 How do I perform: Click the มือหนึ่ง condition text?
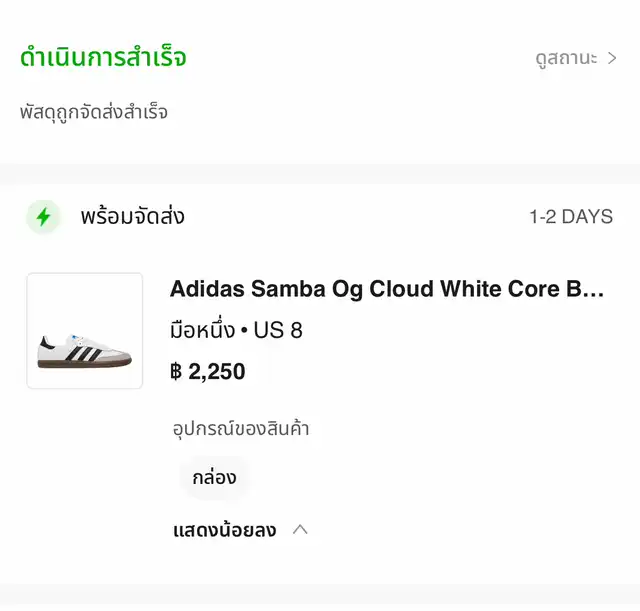point(203,331)
